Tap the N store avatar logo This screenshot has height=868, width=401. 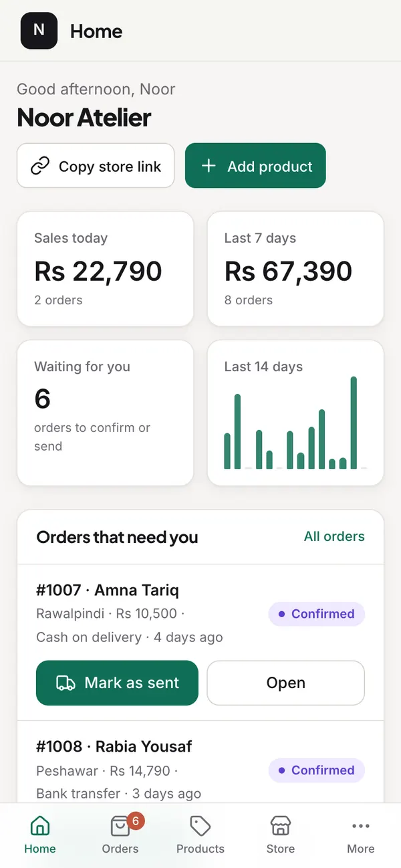(39, 31)
